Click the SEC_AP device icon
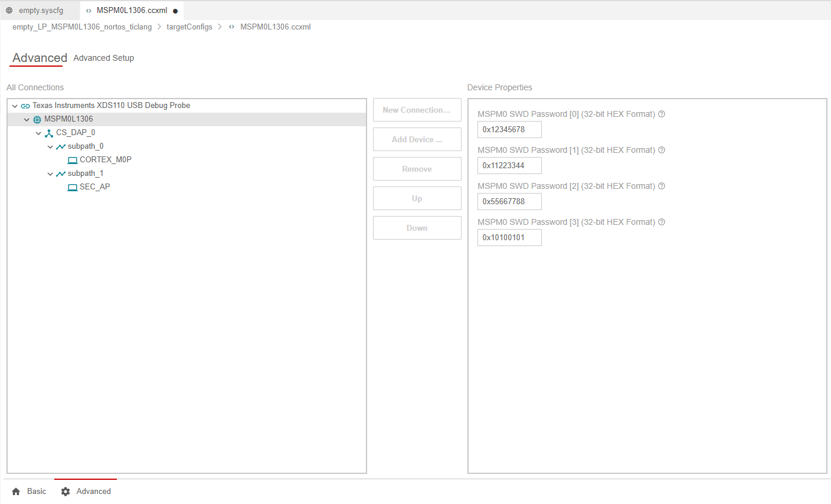This screenshot has height=504, width=831. coord(73,188)
